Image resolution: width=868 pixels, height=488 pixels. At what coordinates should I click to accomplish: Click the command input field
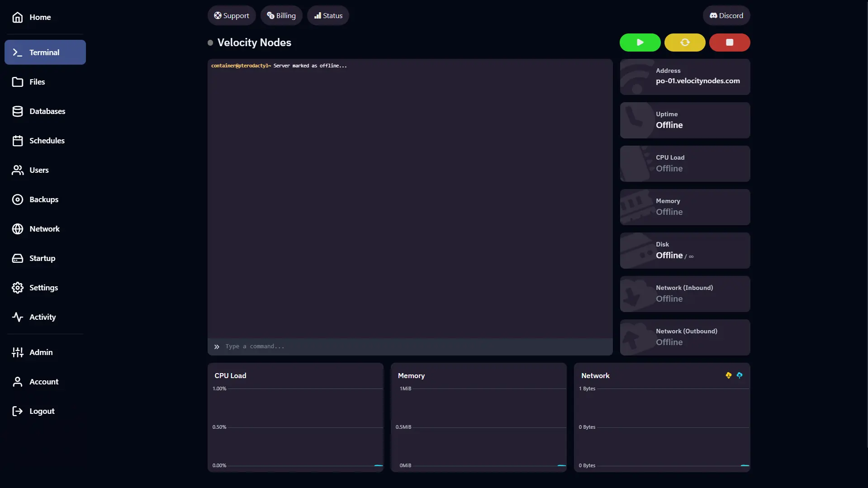click(407, 346)
